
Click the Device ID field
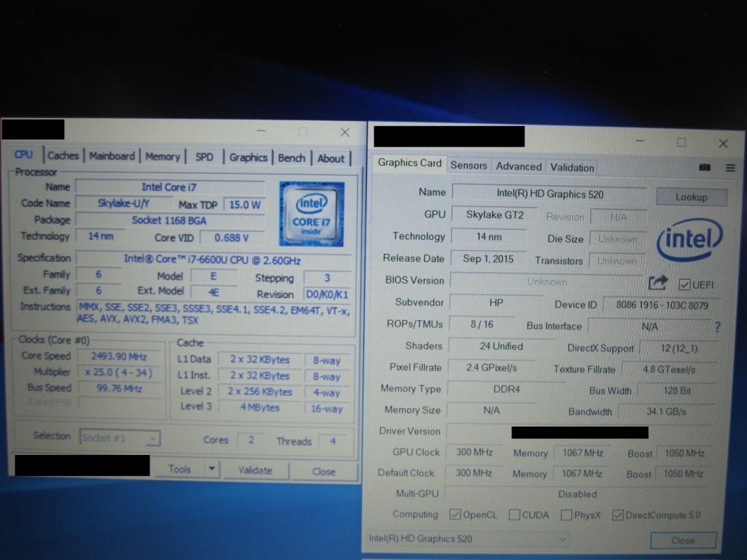pos(662,306)
